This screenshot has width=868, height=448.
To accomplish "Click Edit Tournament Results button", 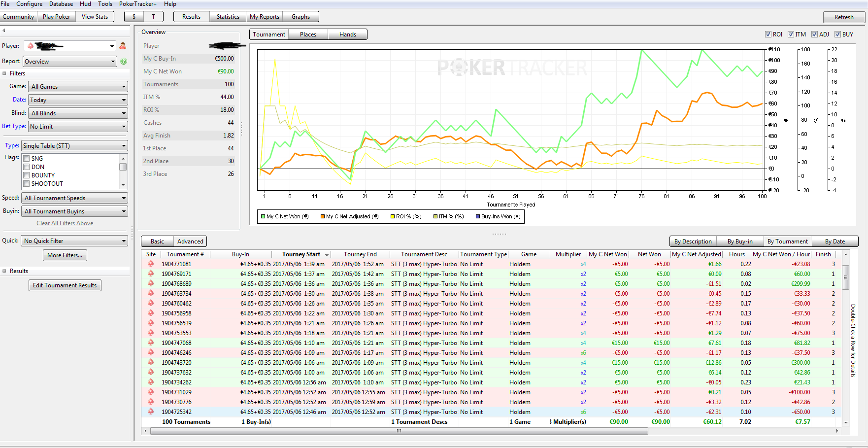I will point(65,285).
